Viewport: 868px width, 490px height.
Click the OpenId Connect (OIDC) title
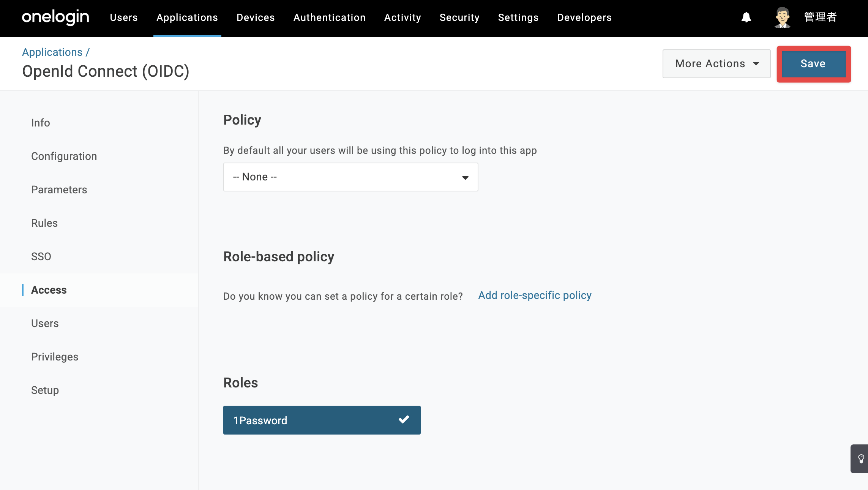coord(106,71)
